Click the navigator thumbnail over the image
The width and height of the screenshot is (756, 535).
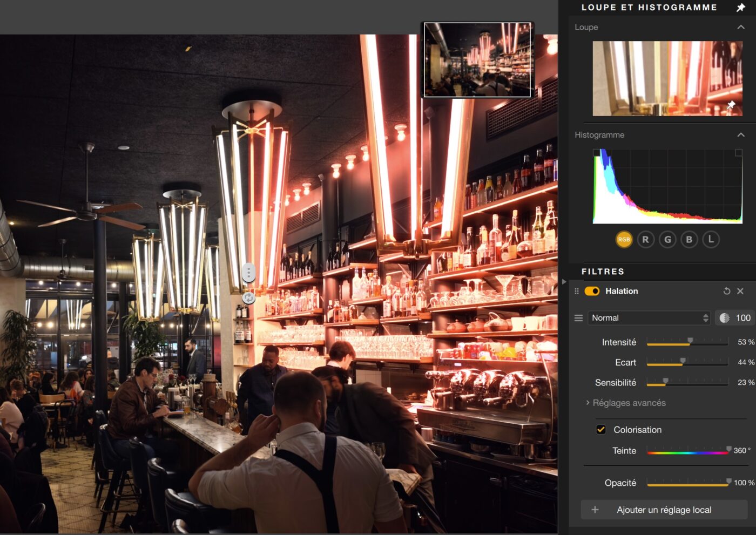477,59
